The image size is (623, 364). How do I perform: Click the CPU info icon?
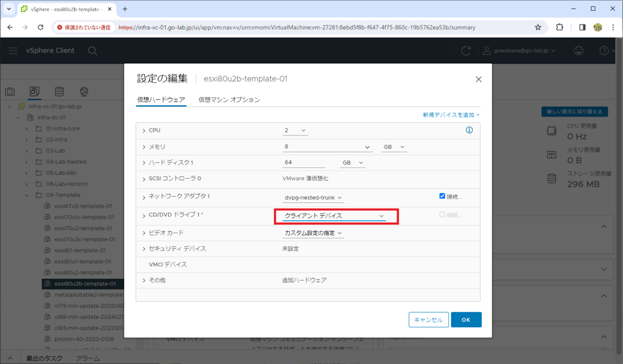point(469,130)
